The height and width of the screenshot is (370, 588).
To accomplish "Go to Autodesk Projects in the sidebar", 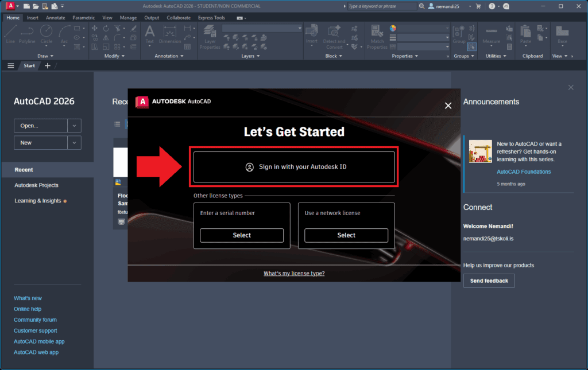I will [37, 185].
